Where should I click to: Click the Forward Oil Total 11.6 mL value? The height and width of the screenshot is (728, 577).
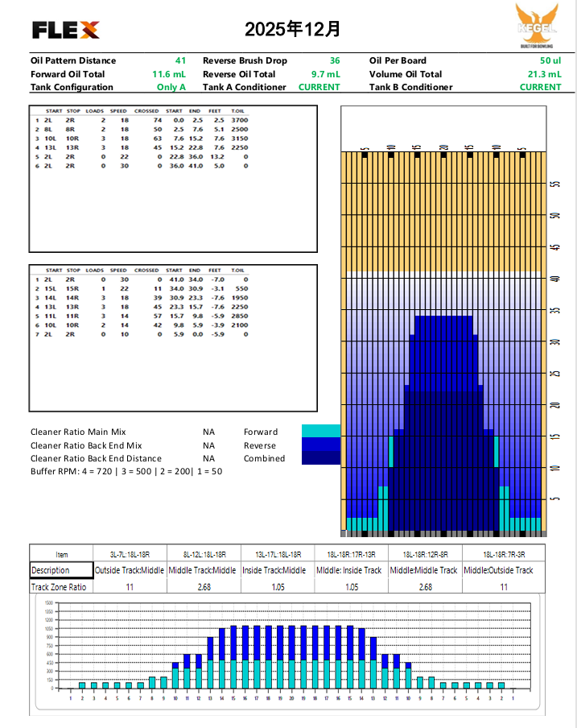[169, 74]
